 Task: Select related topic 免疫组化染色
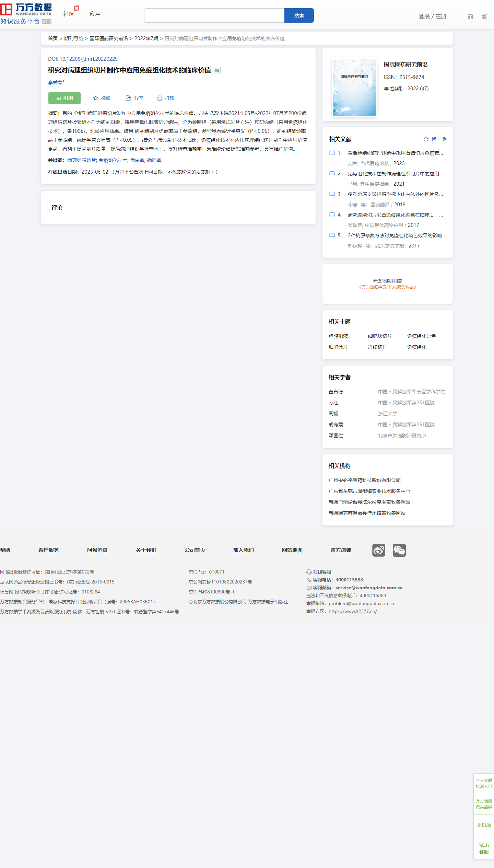tap(422, 336)
